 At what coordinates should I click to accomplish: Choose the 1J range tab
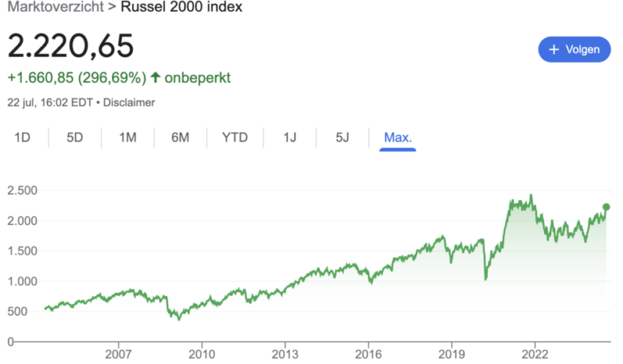(x=290, y=138)
